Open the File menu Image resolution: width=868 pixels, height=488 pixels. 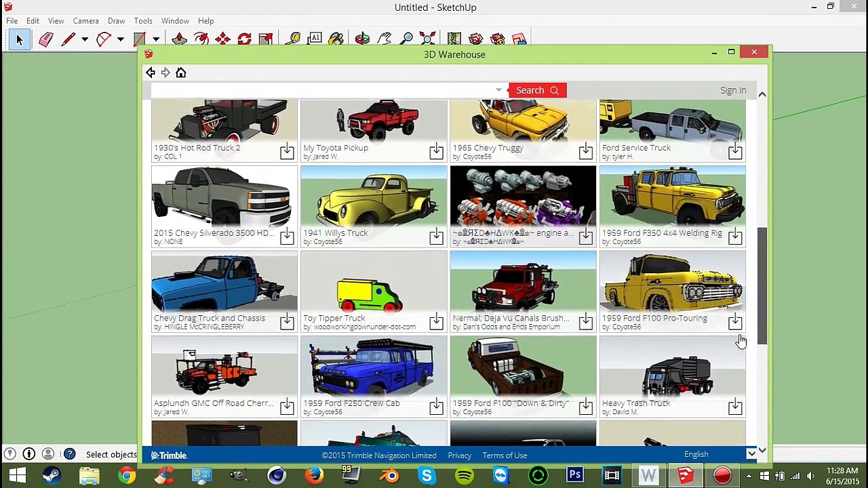tap(12, 21)
